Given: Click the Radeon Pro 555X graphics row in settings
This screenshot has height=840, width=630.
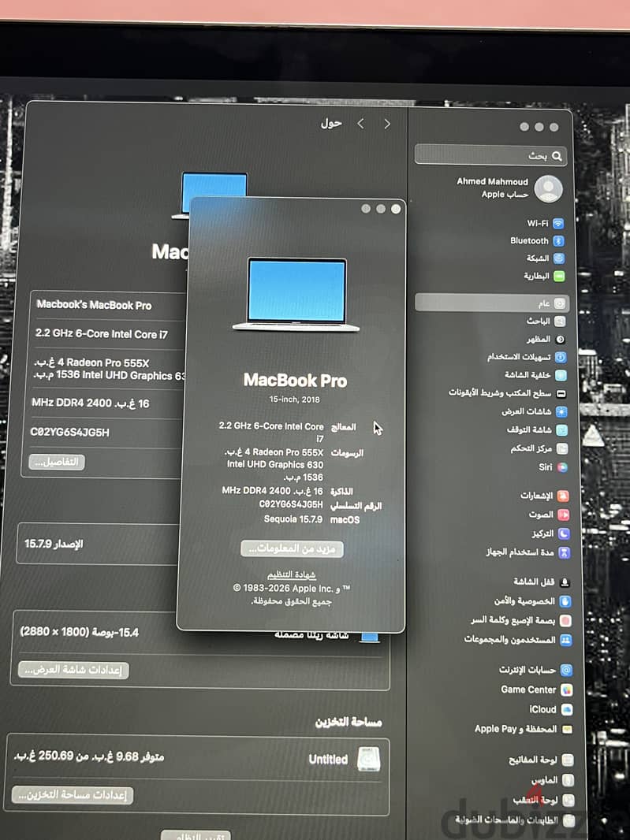Looking at the screenshot, I should (x=109, y=369).
